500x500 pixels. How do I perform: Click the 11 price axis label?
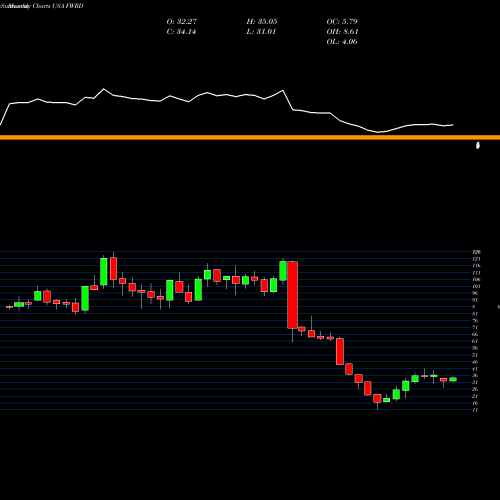[475, 410]
